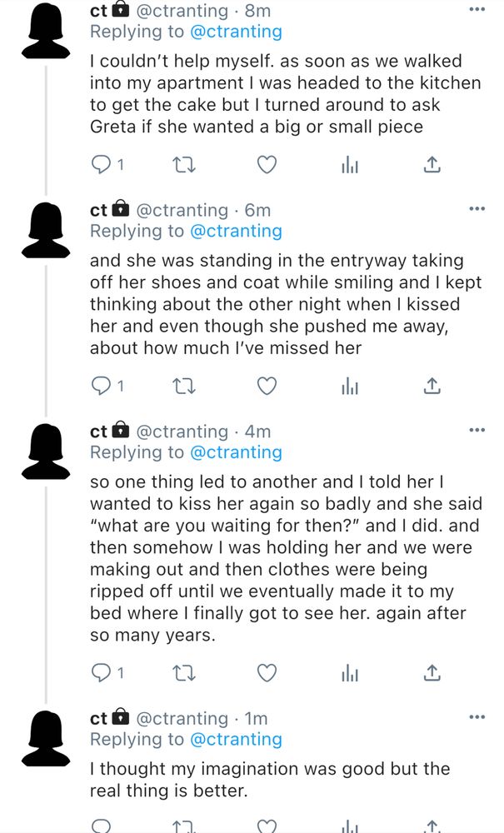
Task: View analytics for the 4m tweet
Action: pos(349,672)
